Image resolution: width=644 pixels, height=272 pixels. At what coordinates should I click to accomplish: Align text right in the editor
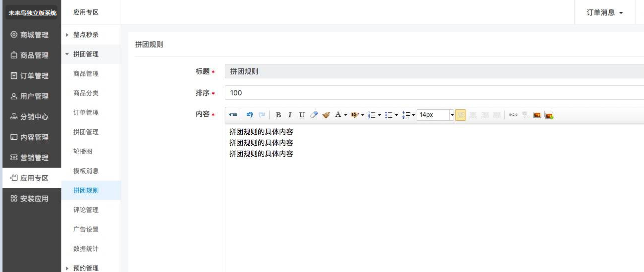point(485,115)
